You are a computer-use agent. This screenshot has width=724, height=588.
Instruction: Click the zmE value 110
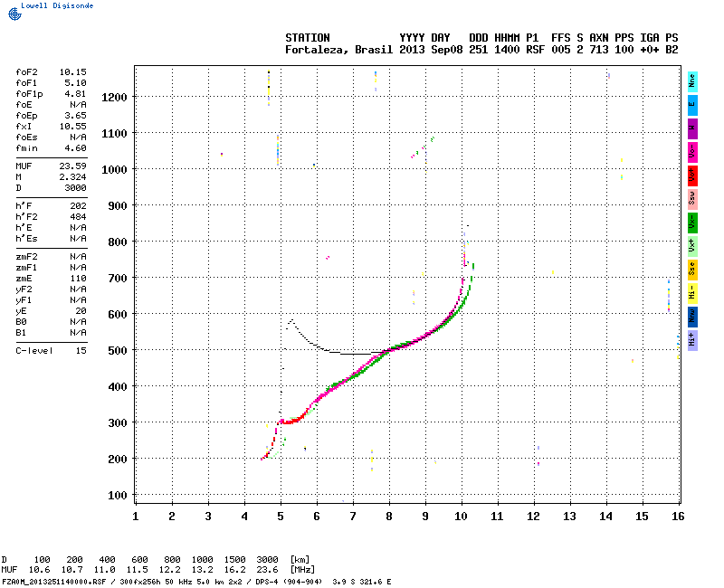78,279
